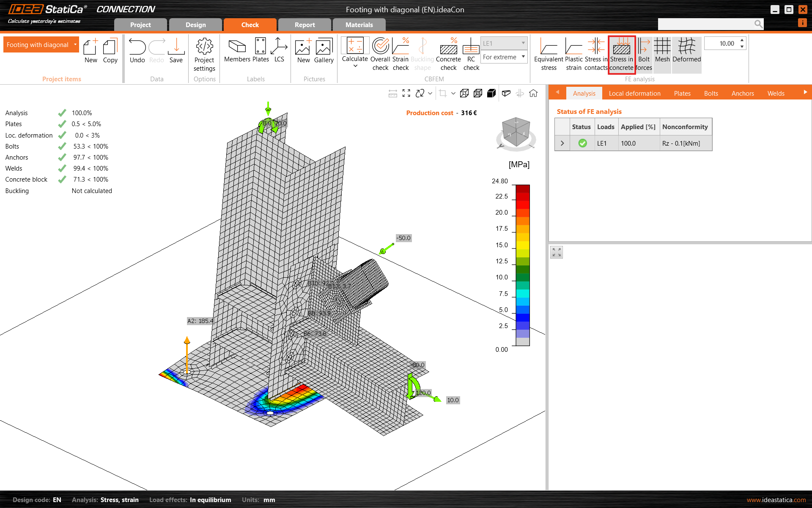
Task: Click the search magnifier icon
Action: 759,24
